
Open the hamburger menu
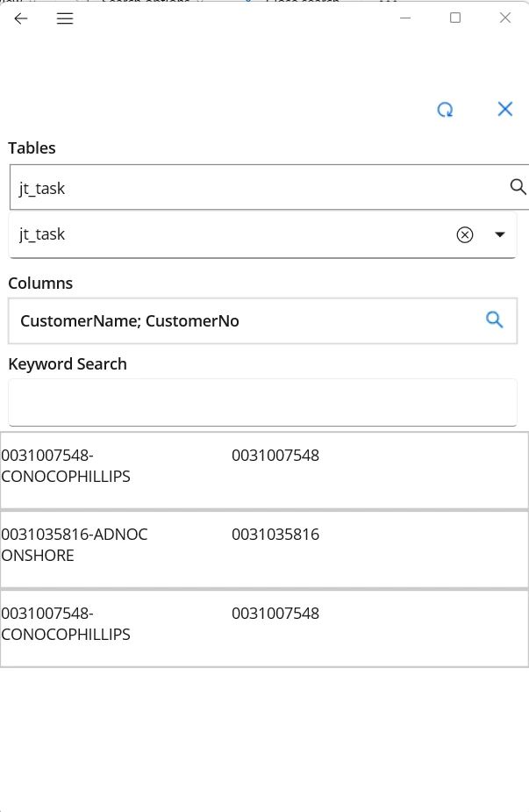pyautogui.click(x=65, y=18)
